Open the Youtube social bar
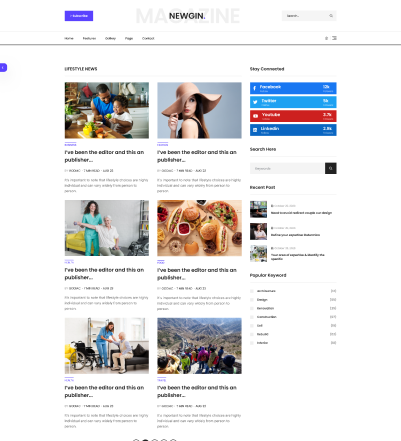The width and height of the screenshot is (401, 441). tap(293, 116)
